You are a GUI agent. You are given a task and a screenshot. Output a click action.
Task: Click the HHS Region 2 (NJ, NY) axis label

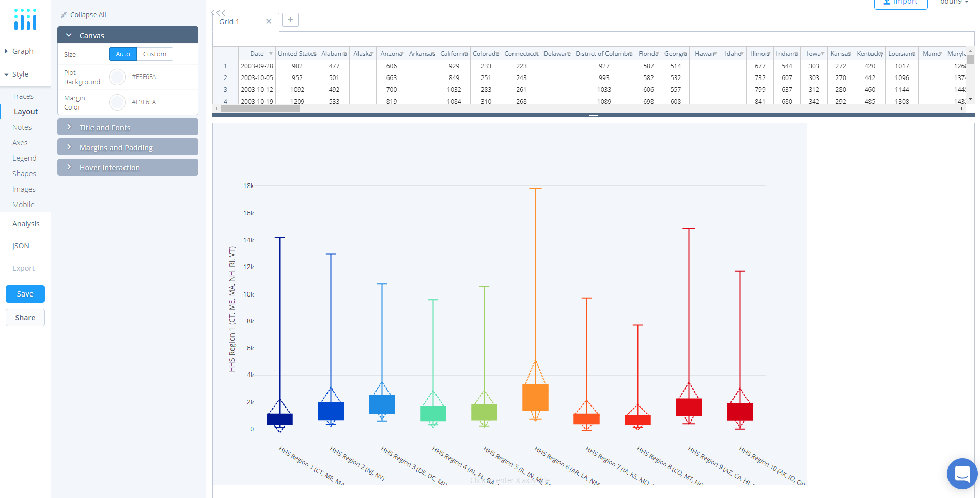tap(357, 464)
